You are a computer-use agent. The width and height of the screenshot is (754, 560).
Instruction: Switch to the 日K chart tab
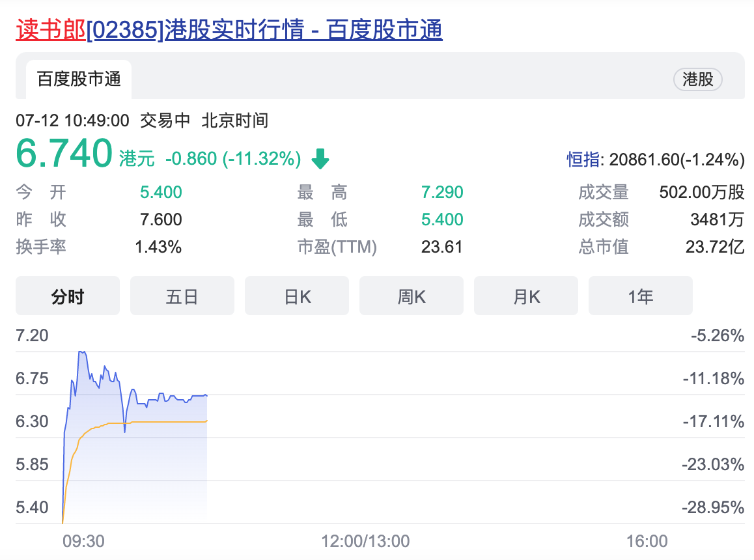point(297,296)
